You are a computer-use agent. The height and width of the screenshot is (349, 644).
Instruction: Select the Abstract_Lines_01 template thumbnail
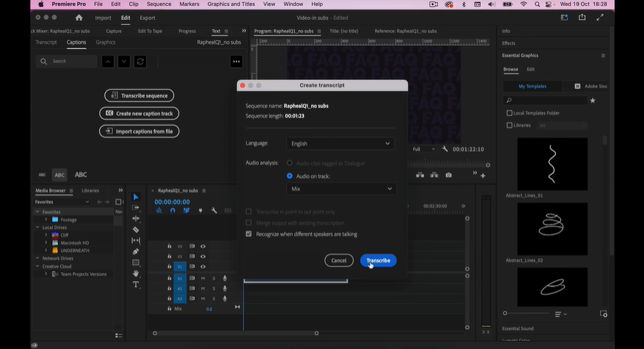552,164
